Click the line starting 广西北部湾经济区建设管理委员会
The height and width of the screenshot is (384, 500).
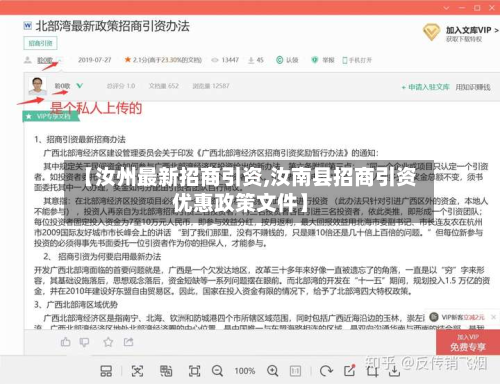pyautogui.click(x=211, y=153)
